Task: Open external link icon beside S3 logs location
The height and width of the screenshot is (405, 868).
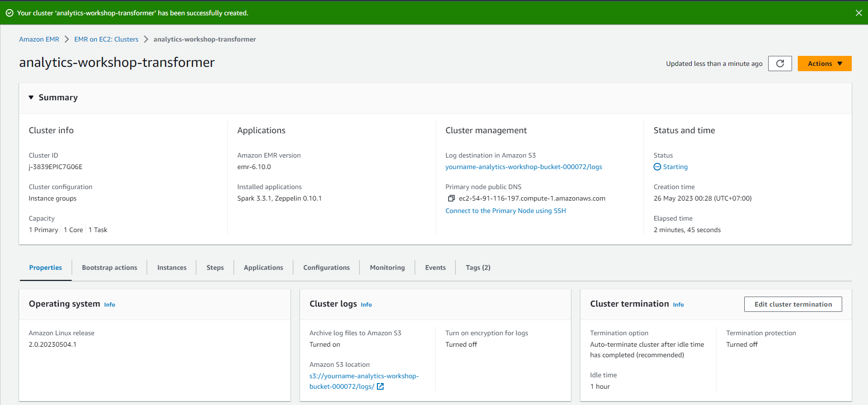Action: pos(380,386)
